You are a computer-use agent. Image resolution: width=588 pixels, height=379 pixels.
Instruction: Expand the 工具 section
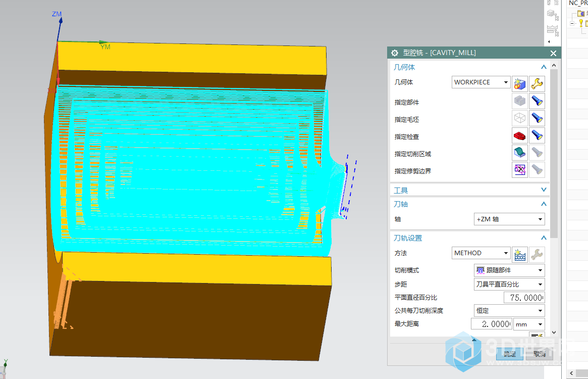(x=544, y=190)
